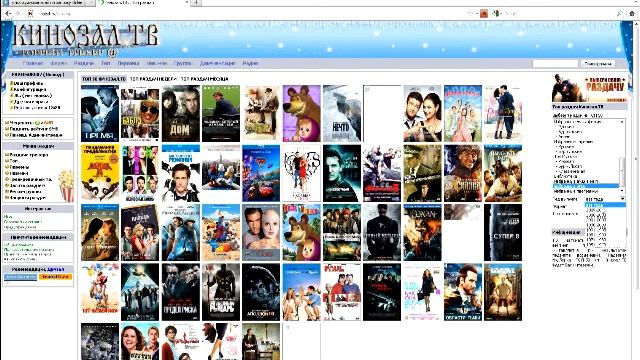The width and height of the screenshot is (640, 360).
Task: Select the blue highlighted row in category listbox
Action: click(586, 186)
